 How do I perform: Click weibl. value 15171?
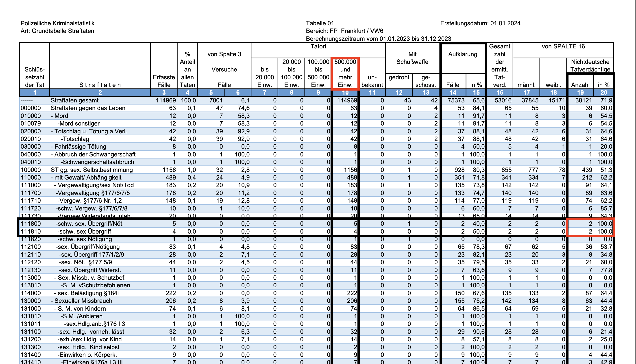[557, 100]
